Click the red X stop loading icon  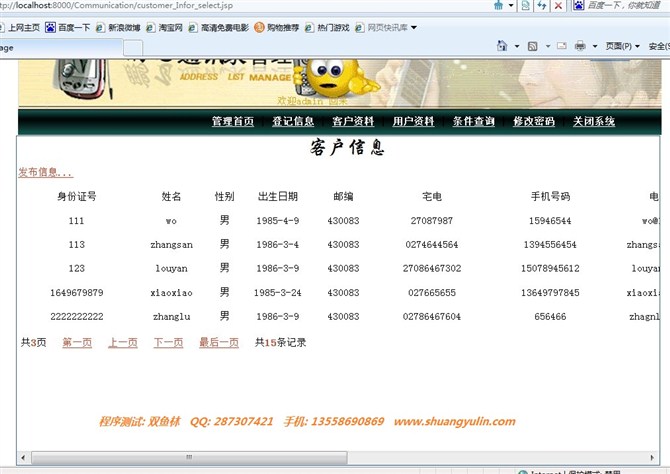tap(558, 6)
